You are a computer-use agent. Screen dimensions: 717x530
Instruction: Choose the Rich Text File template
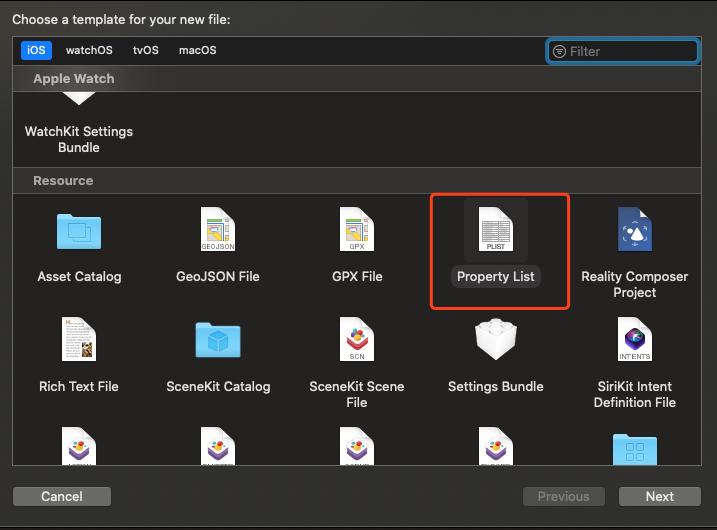pos(79,355)
